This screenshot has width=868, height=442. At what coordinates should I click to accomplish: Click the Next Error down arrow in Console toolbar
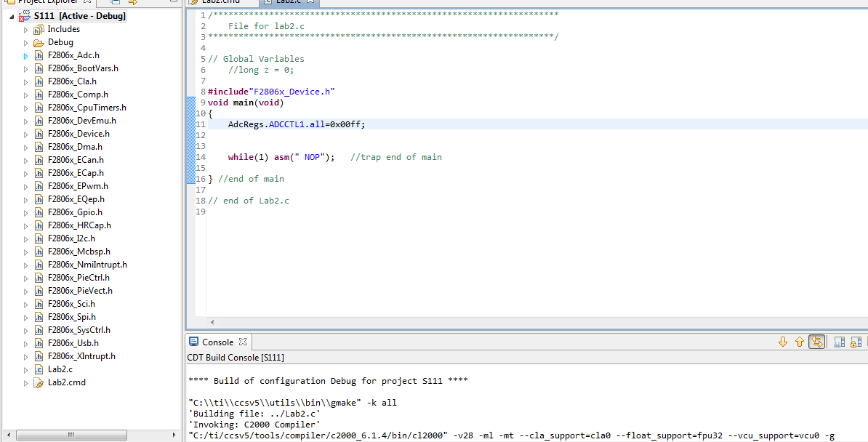tap(782, 341)
